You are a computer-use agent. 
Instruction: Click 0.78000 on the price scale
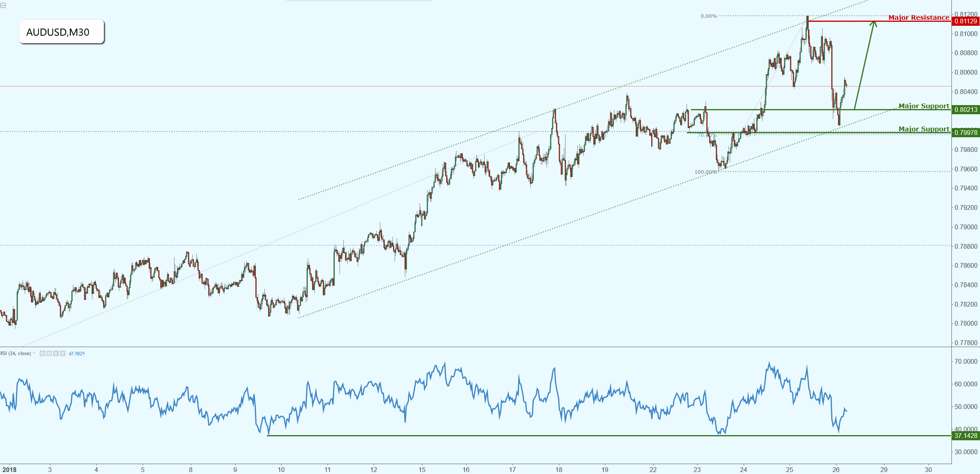coord(966,323)
